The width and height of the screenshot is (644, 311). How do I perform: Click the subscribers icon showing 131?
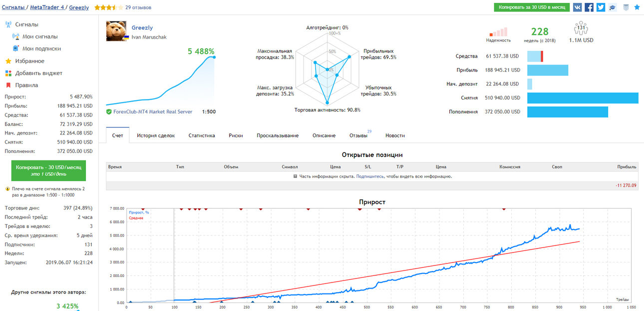point(581,28)
